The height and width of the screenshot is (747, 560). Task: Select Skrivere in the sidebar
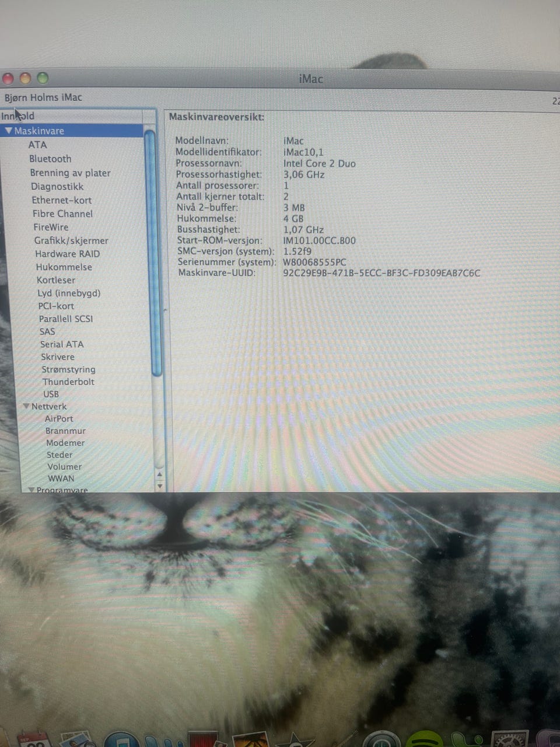tap(58, 357)
